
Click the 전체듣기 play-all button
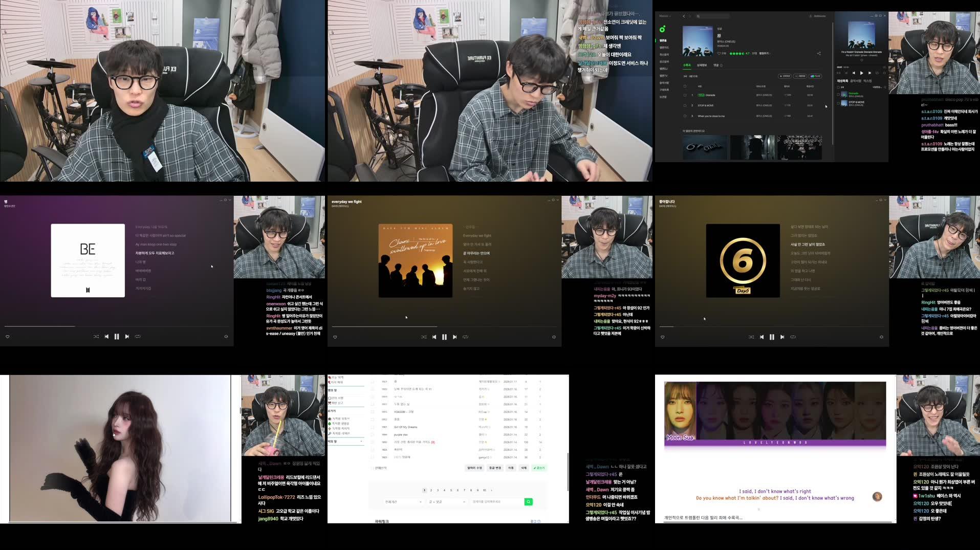point(785,76)
